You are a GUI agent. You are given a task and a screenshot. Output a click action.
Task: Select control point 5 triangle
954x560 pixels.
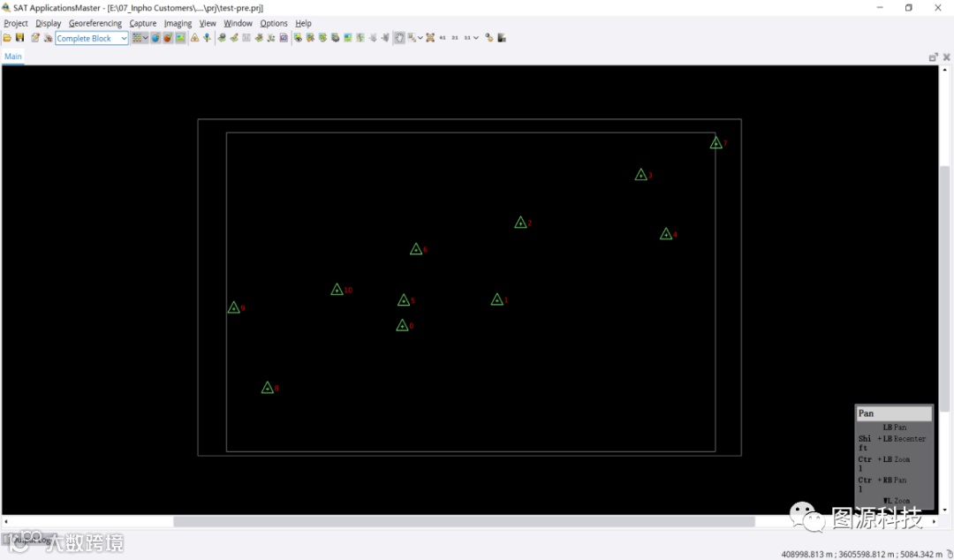404,300
